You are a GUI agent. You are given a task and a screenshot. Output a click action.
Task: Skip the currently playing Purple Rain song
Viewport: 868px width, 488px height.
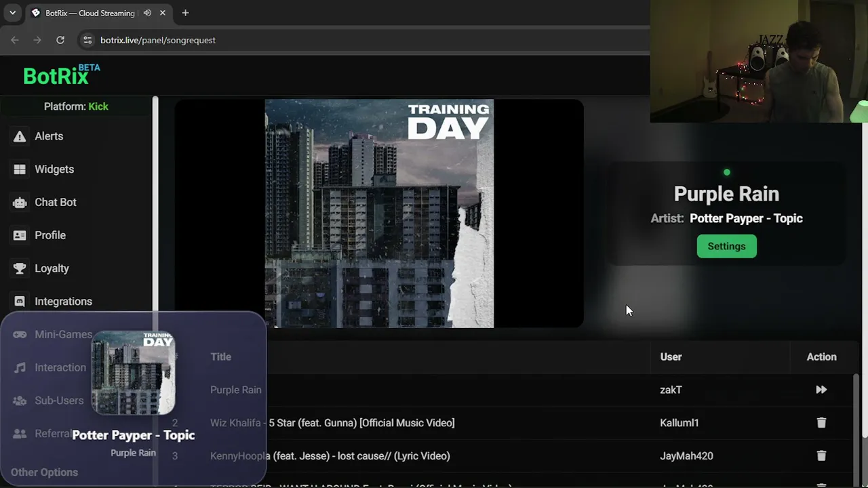(x=821, y=390)
